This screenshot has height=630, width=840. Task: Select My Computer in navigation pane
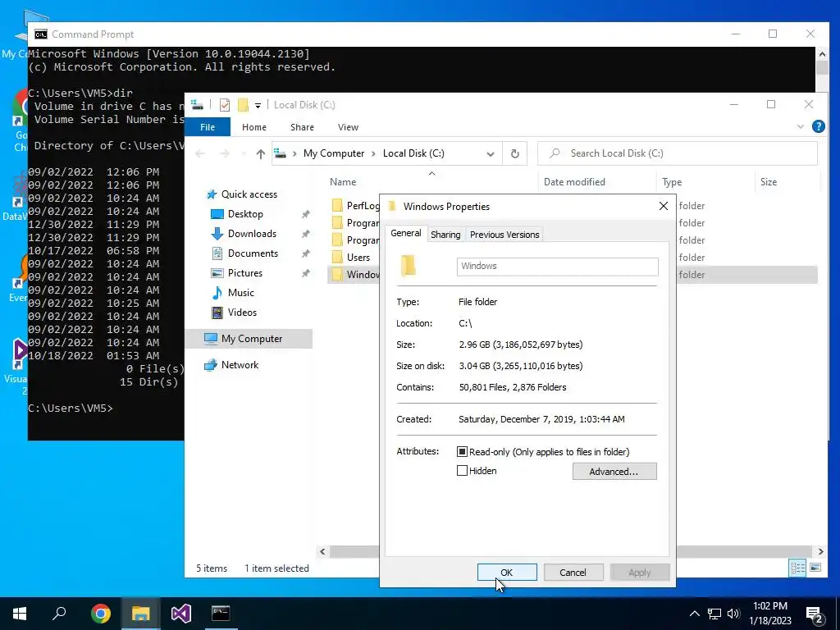tap(249, 339)
